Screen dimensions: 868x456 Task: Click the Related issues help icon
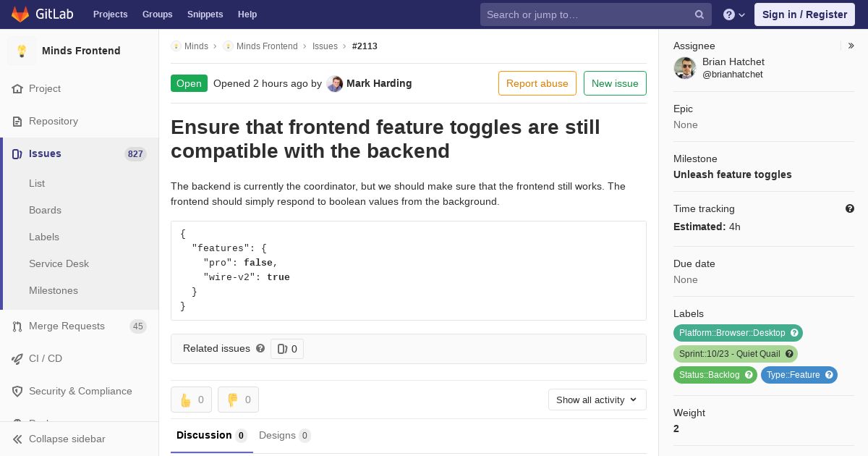(260, 348)
